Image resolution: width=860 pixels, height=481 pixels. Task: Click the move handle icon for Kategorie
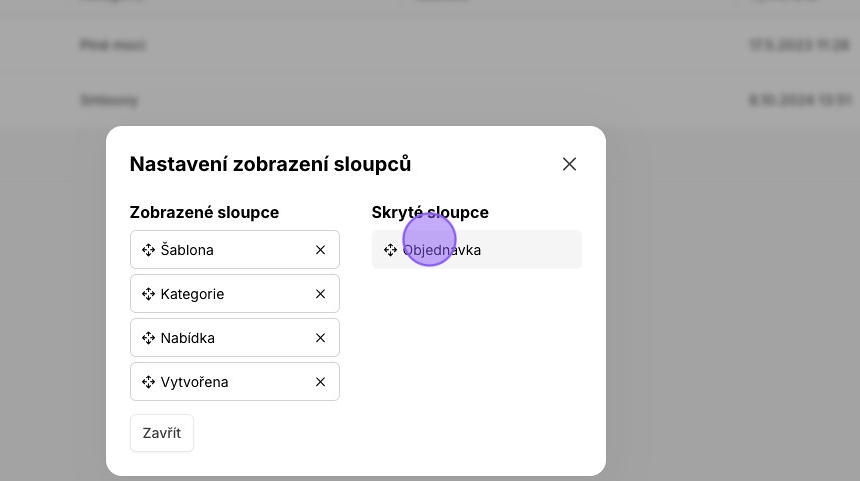(148, 294)
